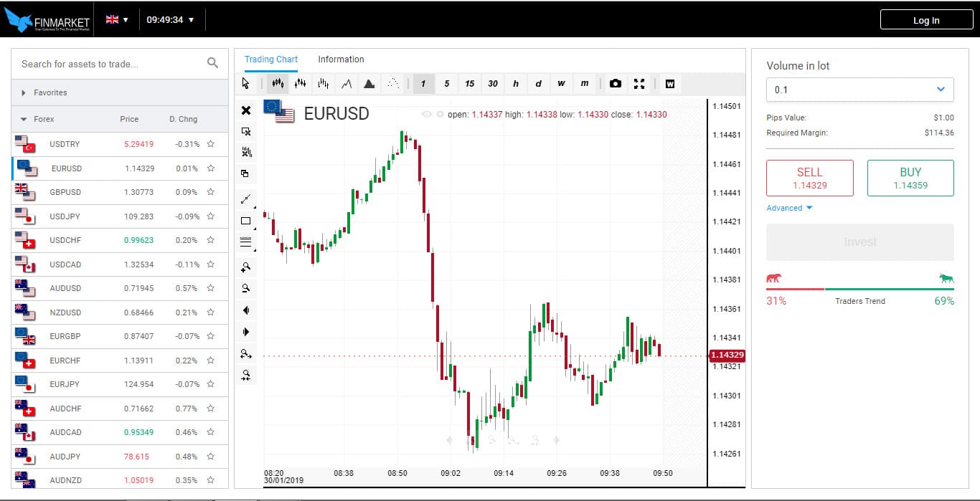Set weekly 'w' timeframe
Viewport: 980px width, 501px height.
click(x=562, y=84)
